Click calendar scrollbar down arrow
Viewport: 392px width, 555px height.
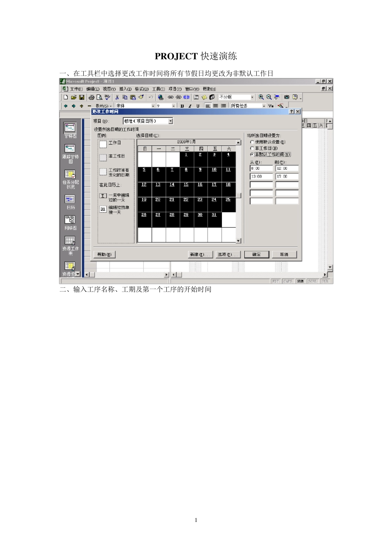pyautogui.click(x=239, y=240)
